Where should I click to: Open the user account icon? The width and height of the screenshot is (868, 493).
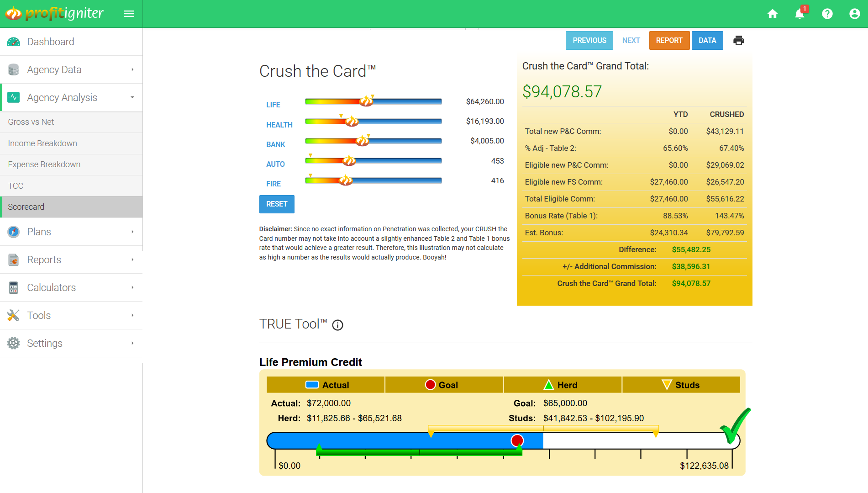coord(854,14)
